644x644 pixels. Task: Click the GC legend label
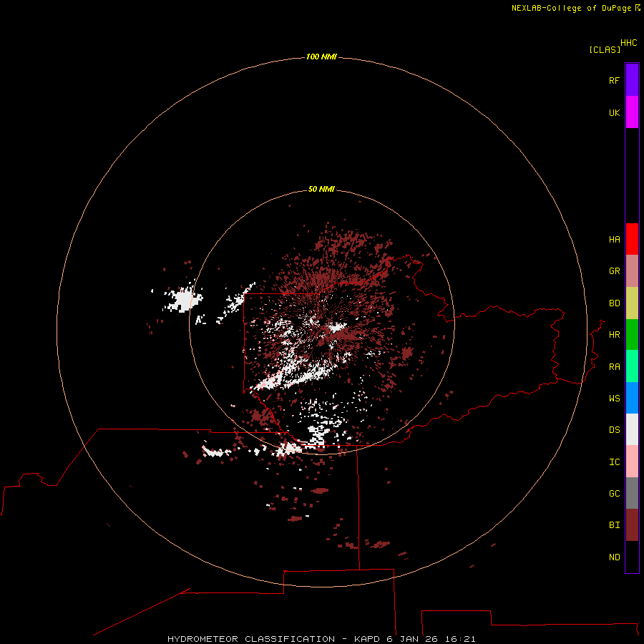(x=614, y=494)
